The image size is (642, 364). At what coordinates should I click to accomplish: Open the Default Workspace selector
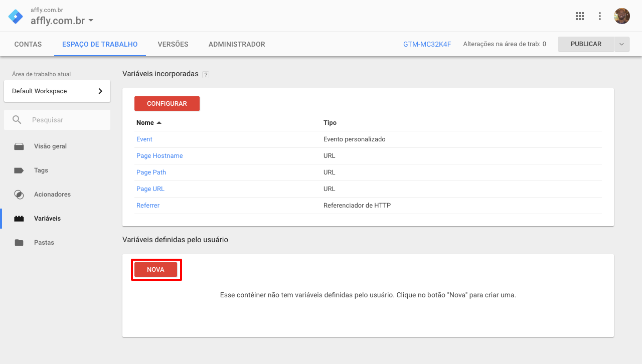tap(57, 91)
